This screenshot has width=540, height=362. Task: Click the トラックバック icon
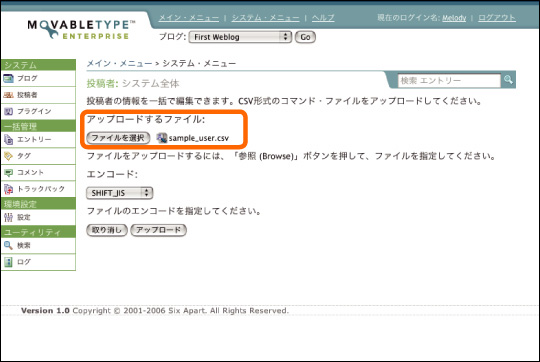pyautogui.click(x=8, y=189)
